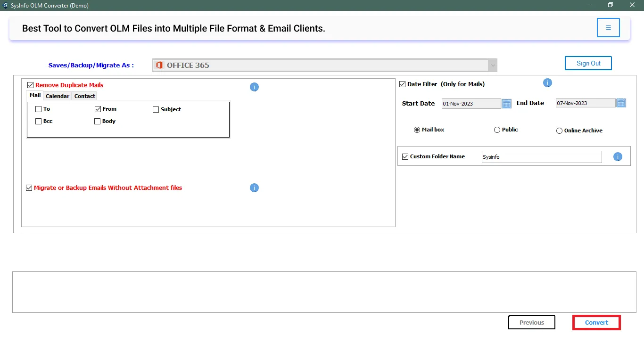Screen dimensions: 644x343
Task: Click info icon beside Custom Folder Name
Action: click(618, 157)
